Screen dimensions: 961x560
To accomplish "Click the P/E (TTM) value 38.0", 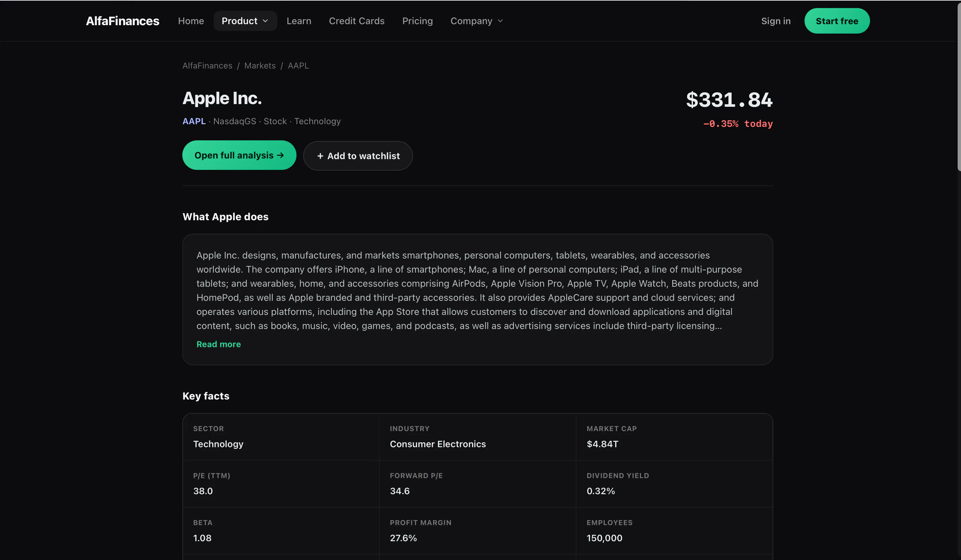I will click(203, 491).
